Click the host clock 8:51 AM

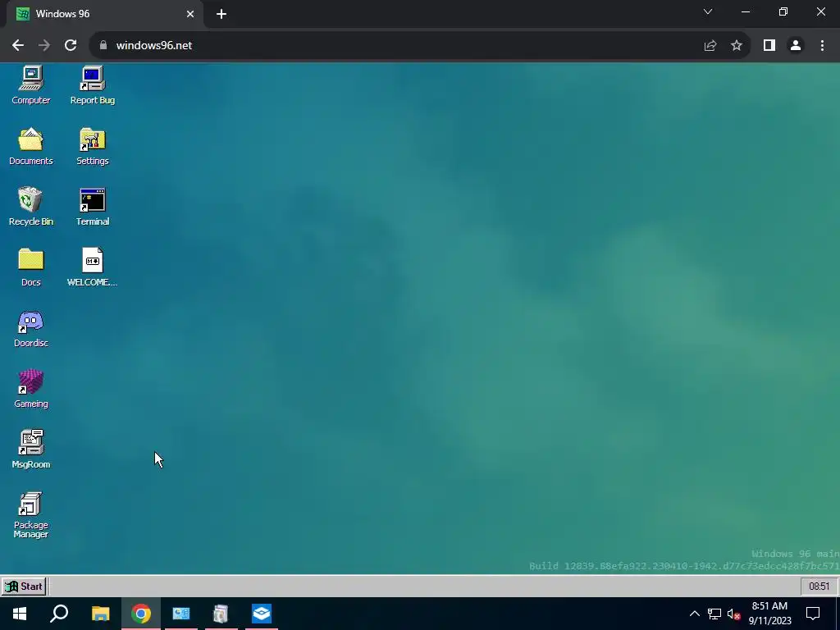[x=769, y=614]
